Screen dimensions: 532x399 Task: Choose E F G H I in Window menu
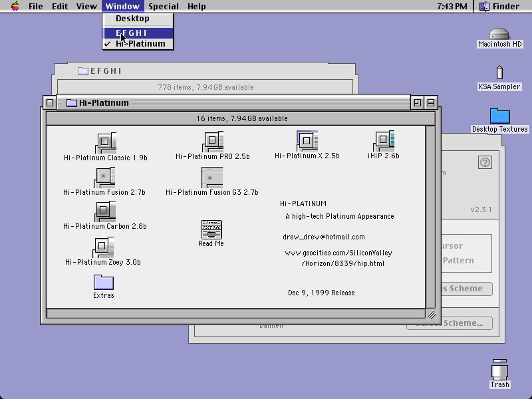[138, 33]
